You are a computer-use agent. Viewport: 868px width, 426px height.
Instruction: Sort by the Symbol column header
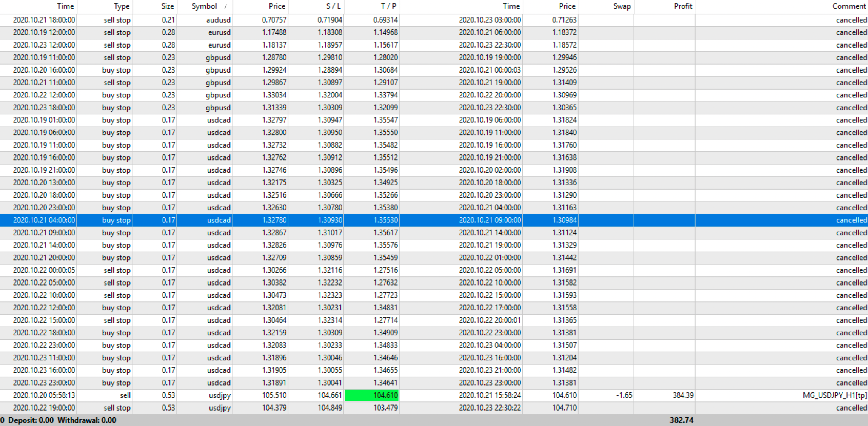coord(204,6)
